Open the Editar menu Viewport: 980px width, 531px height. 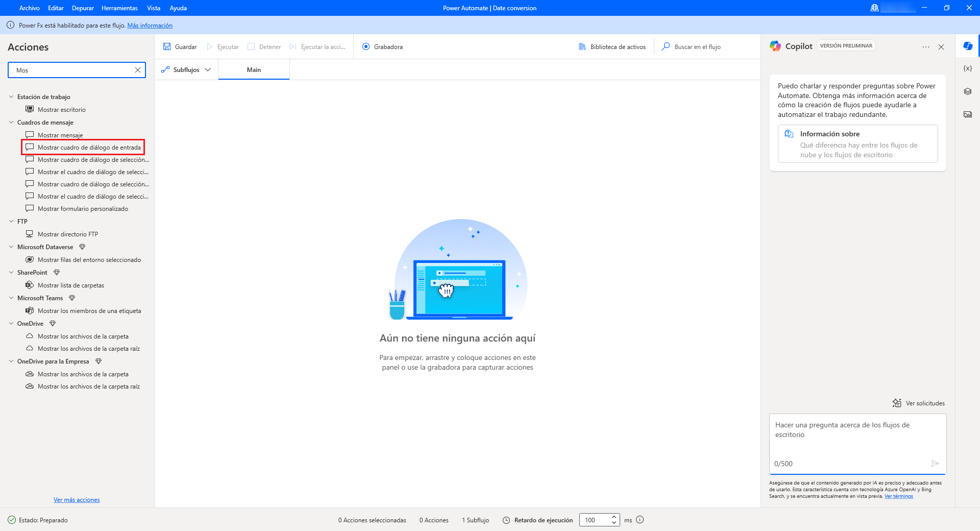coord(56,8)
